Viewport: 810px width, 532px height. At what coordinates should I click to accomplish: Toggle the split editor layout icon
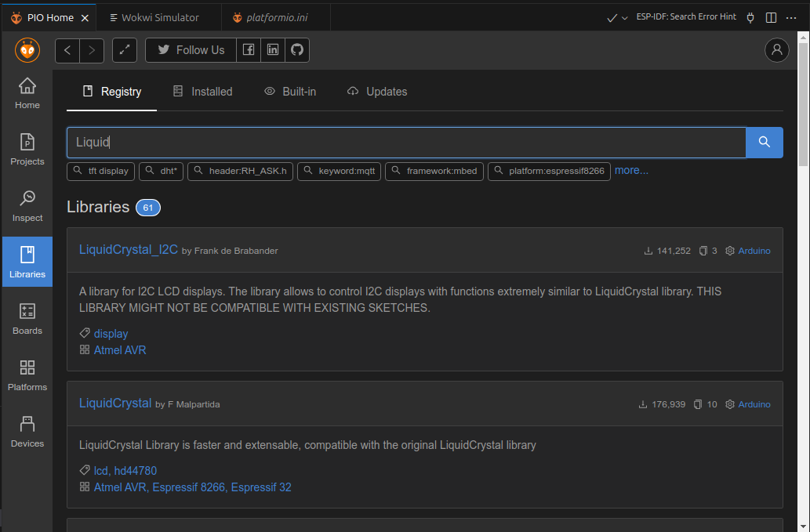click(771, 17)
